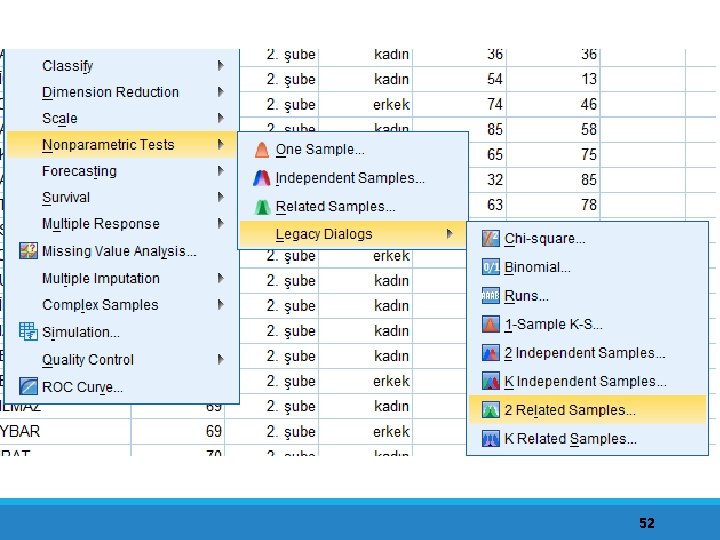
Task: Choose K Related Samples… entry
Action: (587, 439)
